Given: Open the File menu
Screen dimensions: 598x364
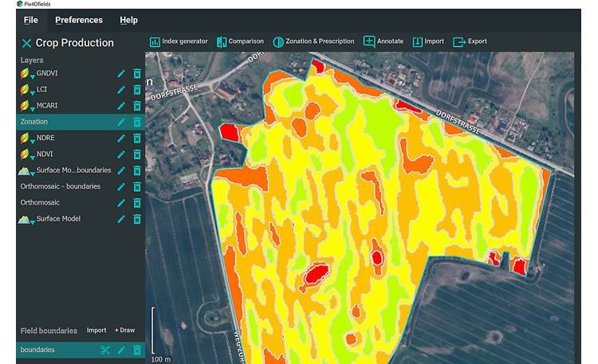Looking at the screenshot, I should 30,20.
